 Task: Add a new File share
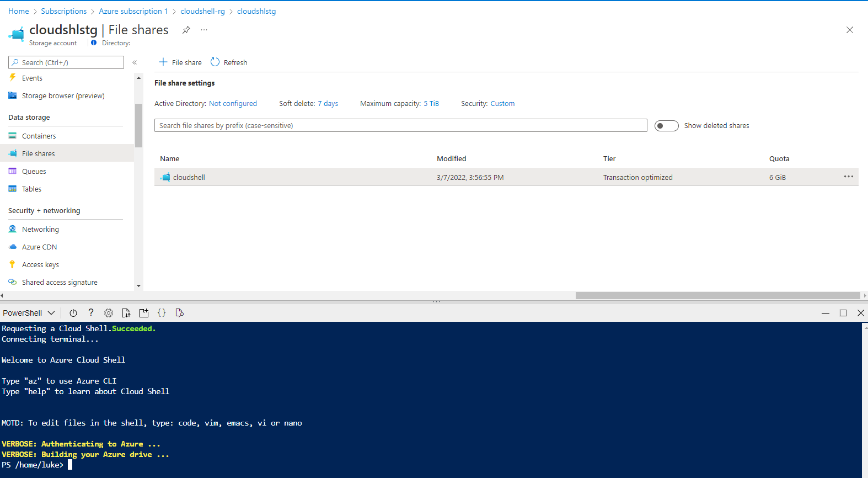click(x=180, y=62)
